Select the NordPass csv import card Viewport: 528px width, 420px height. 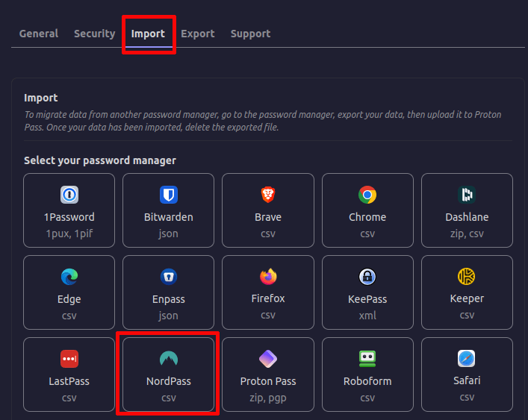(x=168, y=374)
